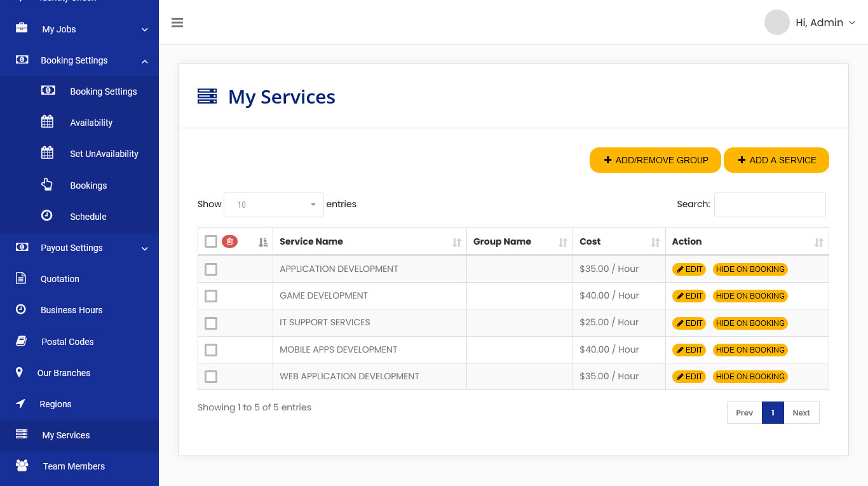
Task: Tick the select-all checkbox in table header
Action: [211, 241]
